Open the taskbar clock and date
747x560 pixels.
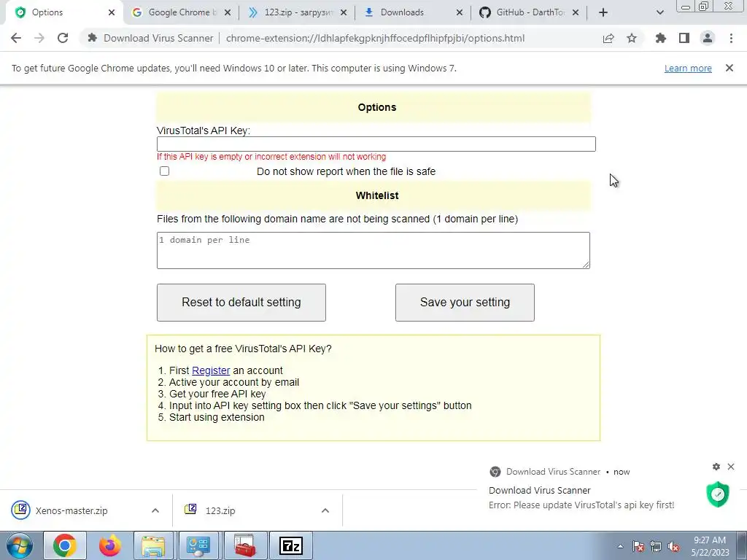[710, 546]
